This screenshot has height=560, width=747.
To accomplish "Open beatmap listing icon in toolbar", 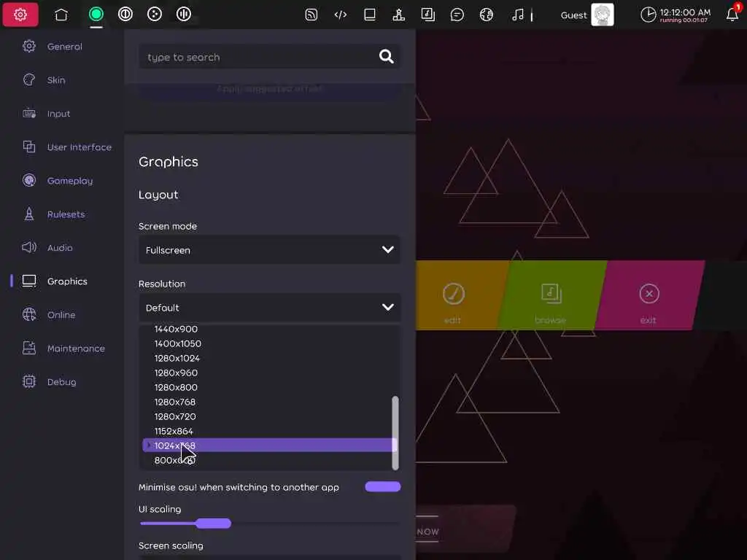I will [x=427, y=15].
